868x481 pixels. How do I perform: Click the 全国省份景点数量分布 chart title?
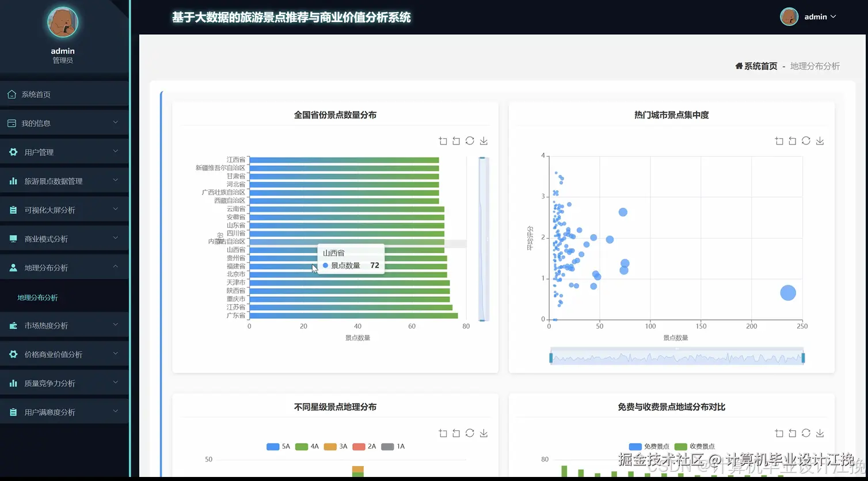[335, 115]
